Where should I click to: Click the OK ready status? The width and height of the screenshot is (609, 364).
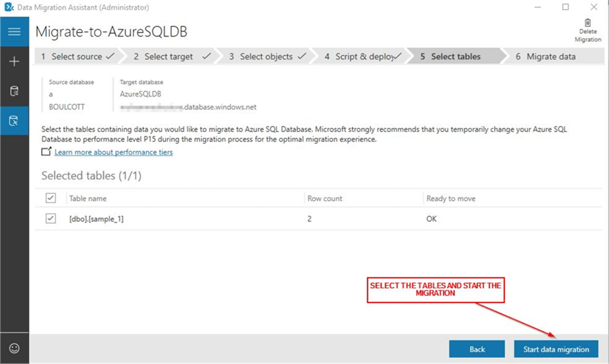[x=431, y=219]
